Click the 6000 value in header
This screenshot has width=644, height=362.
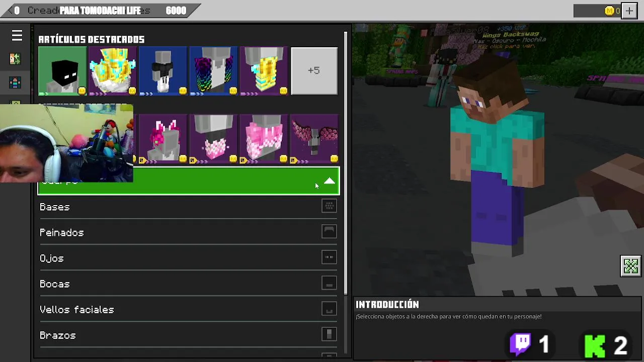[176, 11]
